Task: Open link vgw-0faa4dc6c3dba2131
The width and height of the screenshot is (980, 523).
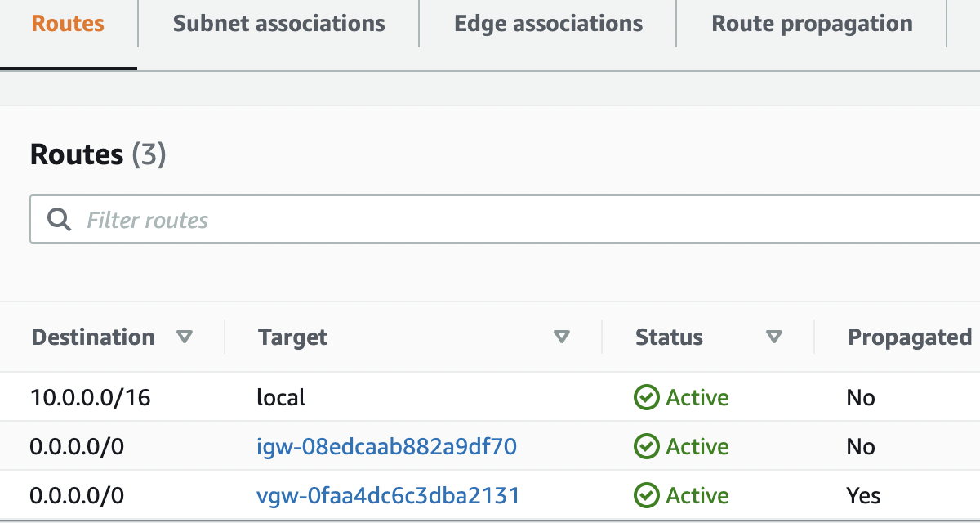Action: (389, 495)
